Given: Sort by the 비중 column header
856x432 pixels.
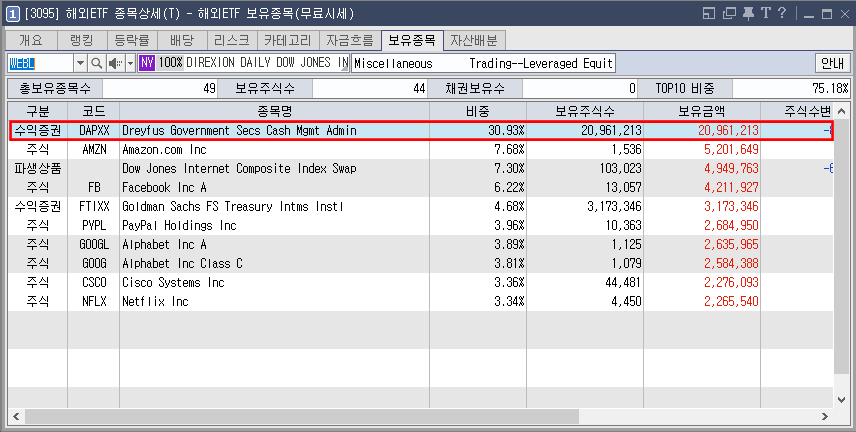Looking at the screenshot, I should click(x=478, y=111).
